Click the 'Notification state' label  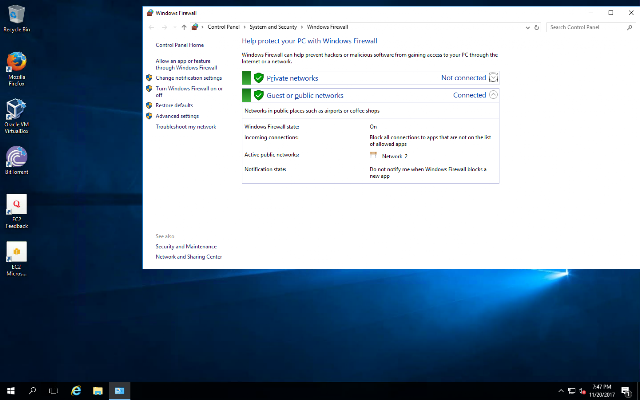coord(265,169)
